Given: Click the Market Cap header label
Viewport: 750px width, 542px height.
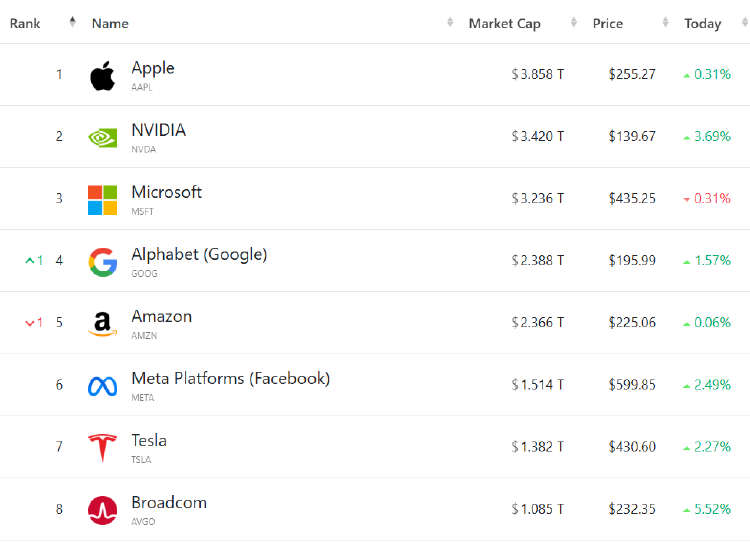Looking at the screenshot, I should pos(505,23).
